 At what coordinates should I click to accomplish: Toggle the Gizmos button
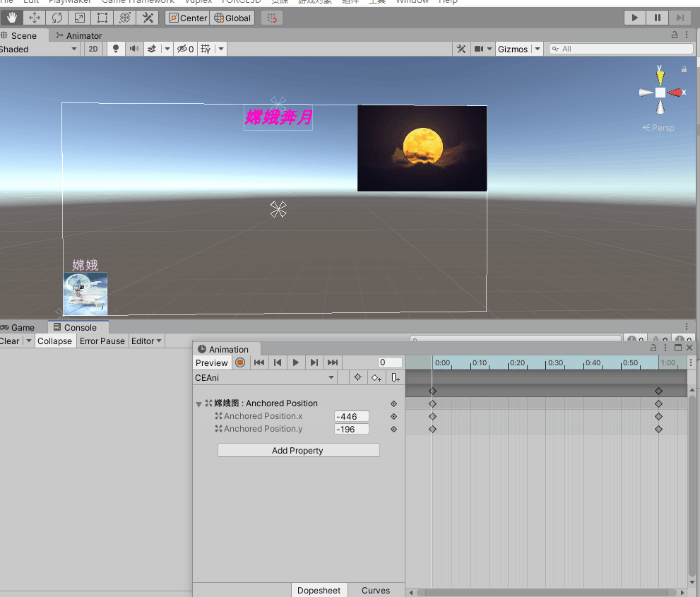pos(513,49)
